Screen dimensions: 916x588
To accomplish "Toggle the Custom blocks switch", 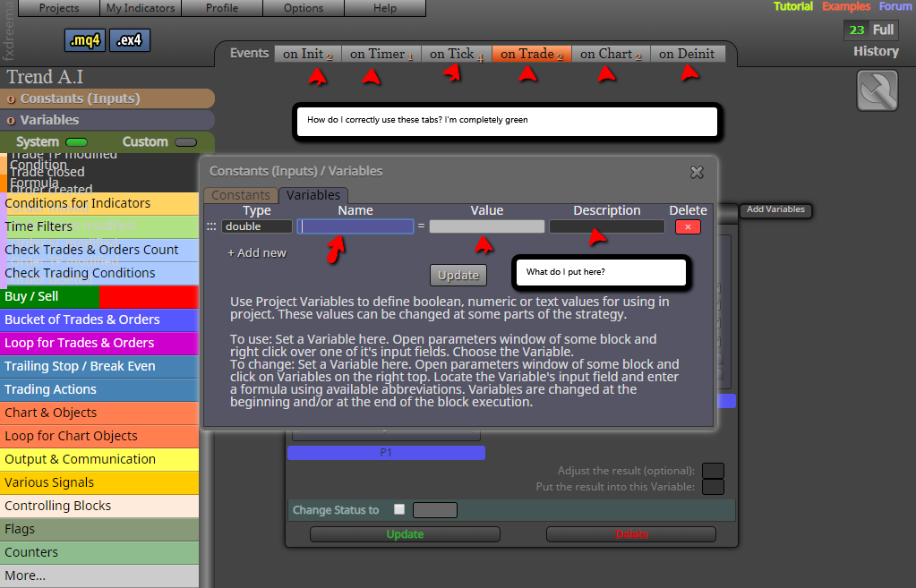I will click(185, 142).
